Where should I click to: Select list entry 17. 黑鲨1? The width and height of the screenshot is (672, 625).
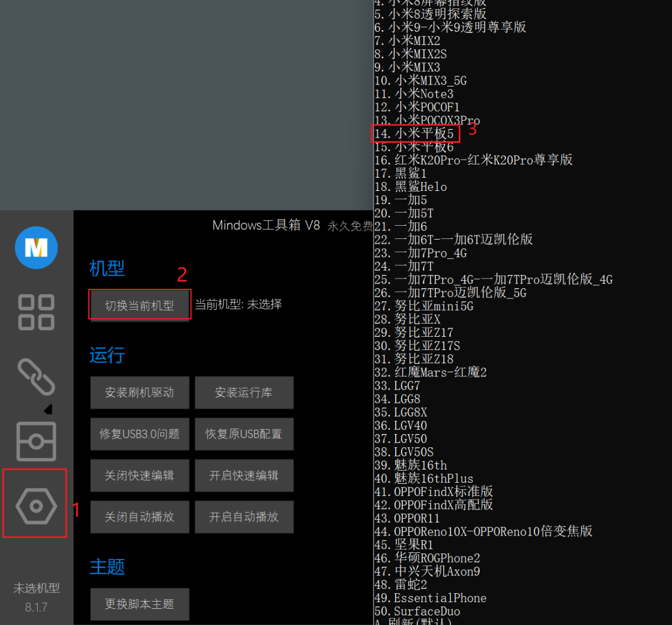tap(401, 174)
